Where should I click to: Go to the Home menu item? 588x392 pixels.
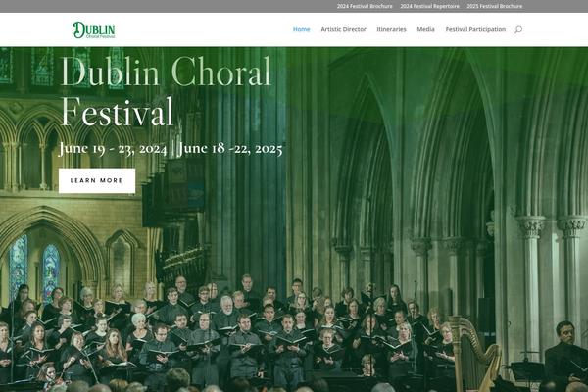302,29
